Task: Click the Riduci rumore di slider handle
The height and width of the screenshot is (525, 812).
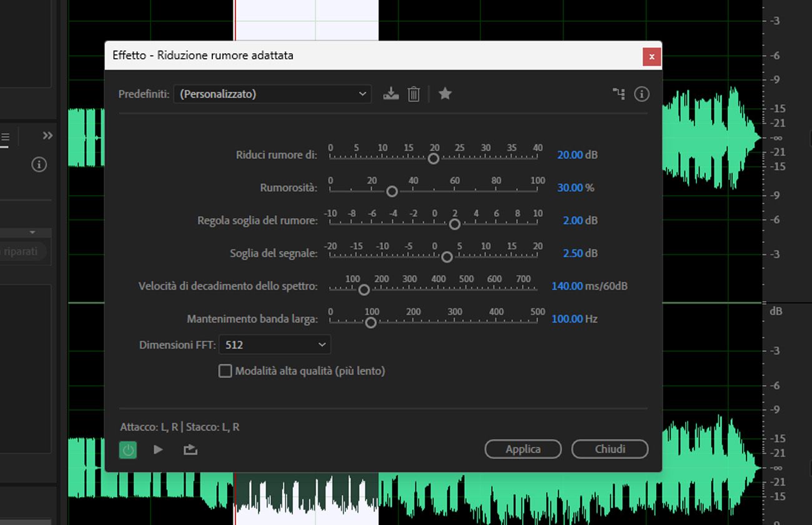Action: (x=433, y=159)
